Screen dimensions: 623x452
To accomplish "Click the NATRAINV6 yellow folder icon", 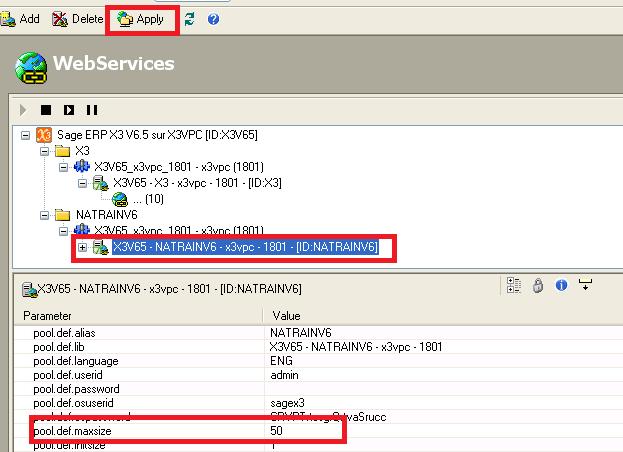I will (x=62, y=215).
